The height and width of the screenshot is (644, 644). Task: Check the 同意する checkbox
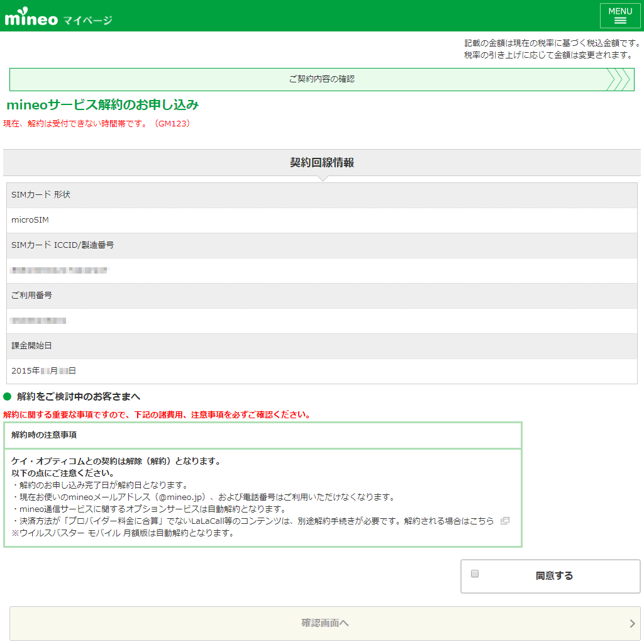[x=475, y=574]
